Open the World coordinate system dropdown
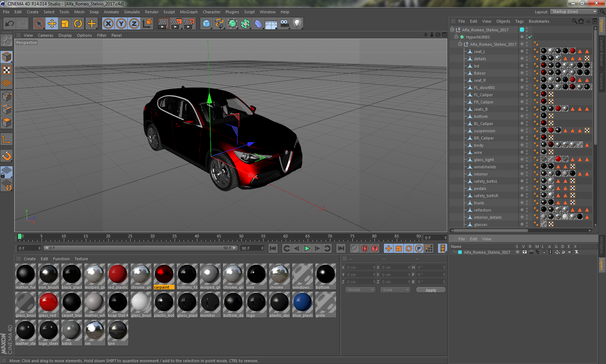The width and height of the screenshot is (606, 364). click(360, 290)
